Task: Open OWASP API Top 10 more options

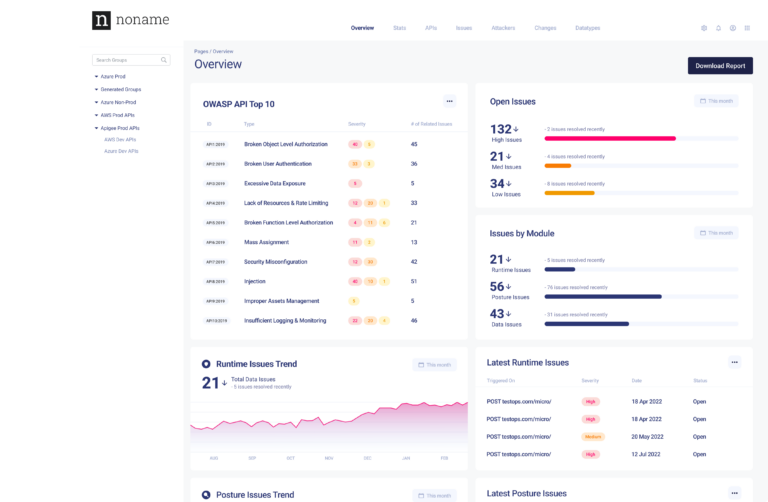Action: click(x=449, y=101)
